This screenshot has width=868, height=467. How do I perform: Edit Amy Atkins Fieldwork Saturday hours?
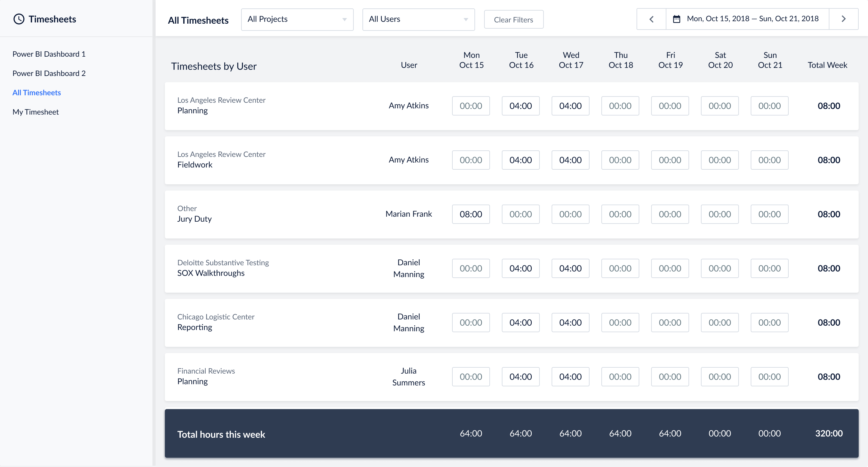719,160
